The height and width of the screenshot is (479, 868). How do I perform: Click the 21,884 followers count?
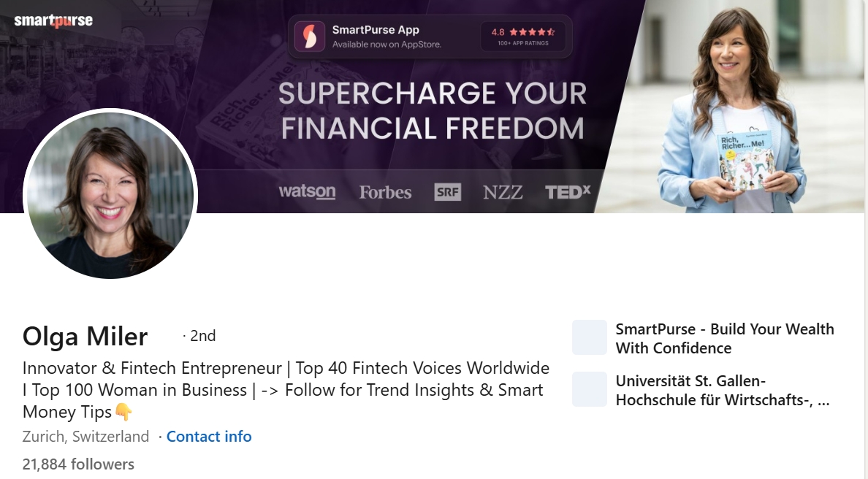click(x=78, y=464)
